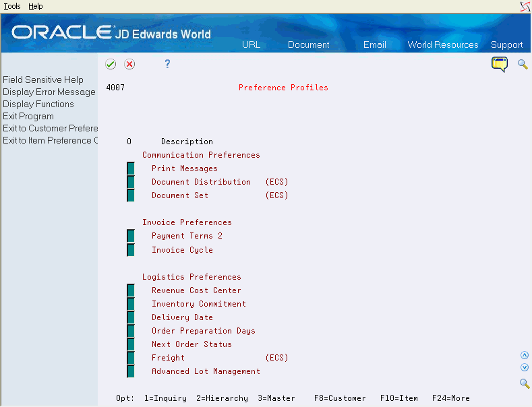This screenshot has height=407, width=532.
Task: Click Exit to Customer Preference link
Action: coord(50,128)
